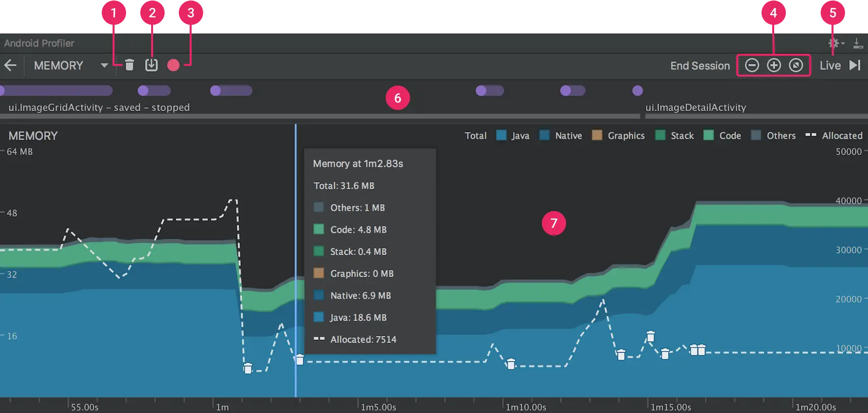
Task: Click the Java legend color swatch
Action: pyautogui.click(x=501, y=135)
